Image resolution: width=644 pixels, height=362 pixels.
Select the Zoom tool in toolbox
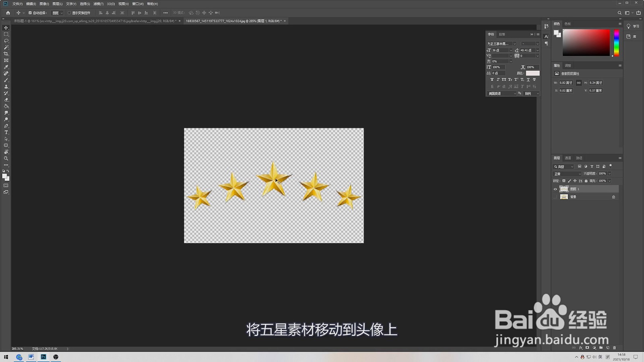pos(6,158)
